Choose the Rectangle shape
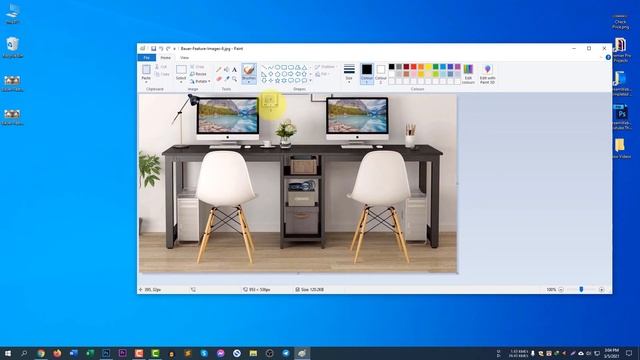640x360 pixels. point(284,67)
